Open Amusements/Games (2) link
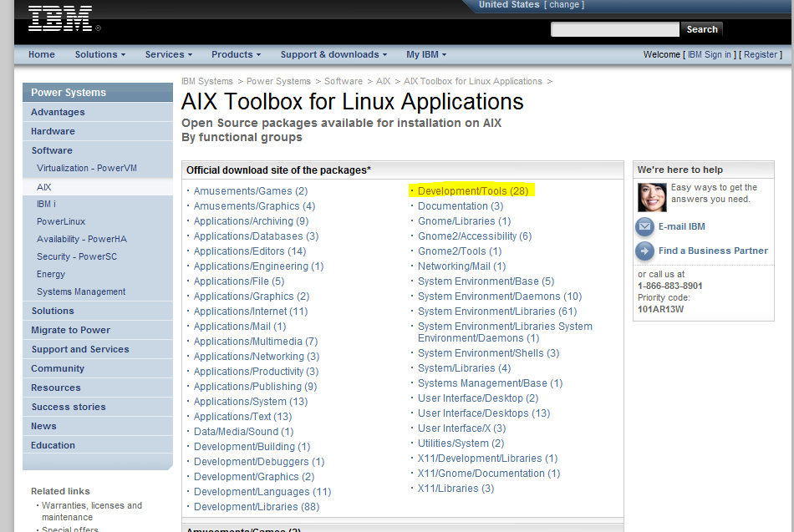The height and width of the screenshot is (532, 794). pyautogui.click(x=251, y=190)
